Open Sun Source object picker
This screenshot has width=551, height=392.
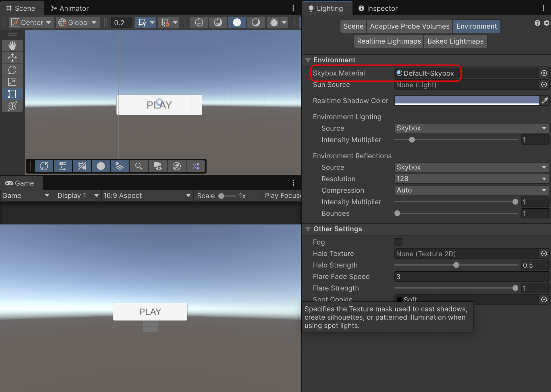point(544,85)
